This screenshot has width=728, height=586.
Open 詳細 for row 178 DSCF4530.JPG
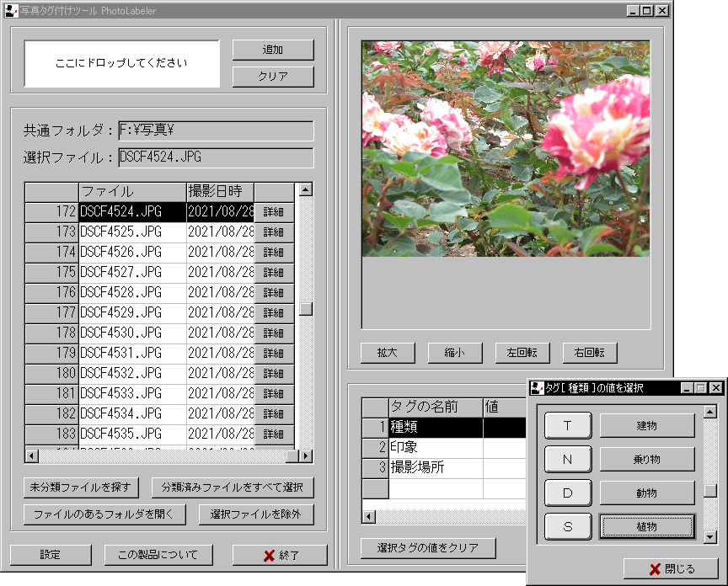click(x=274, y=333)
